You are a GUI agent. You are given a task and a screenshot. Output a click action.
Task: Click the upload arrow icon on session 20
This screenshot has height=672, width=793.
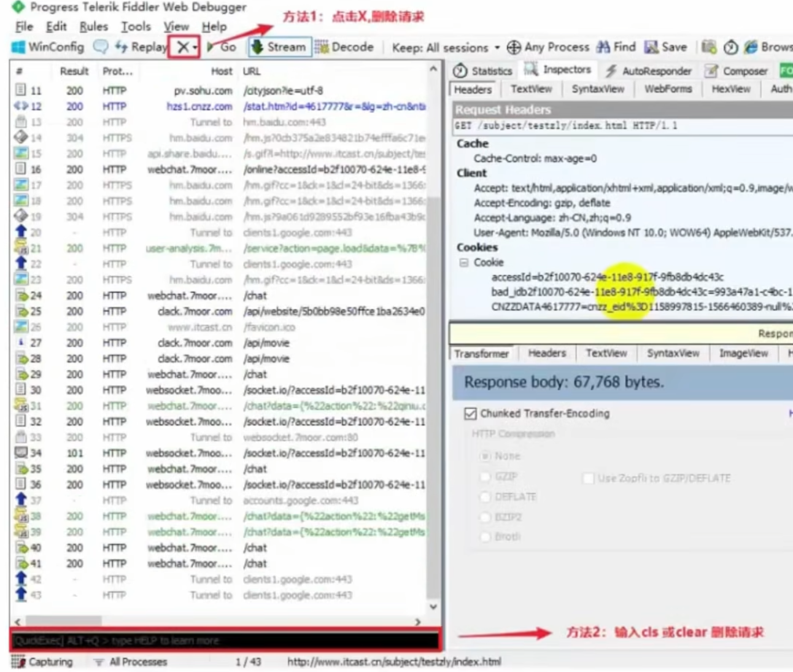coord(20,232)
